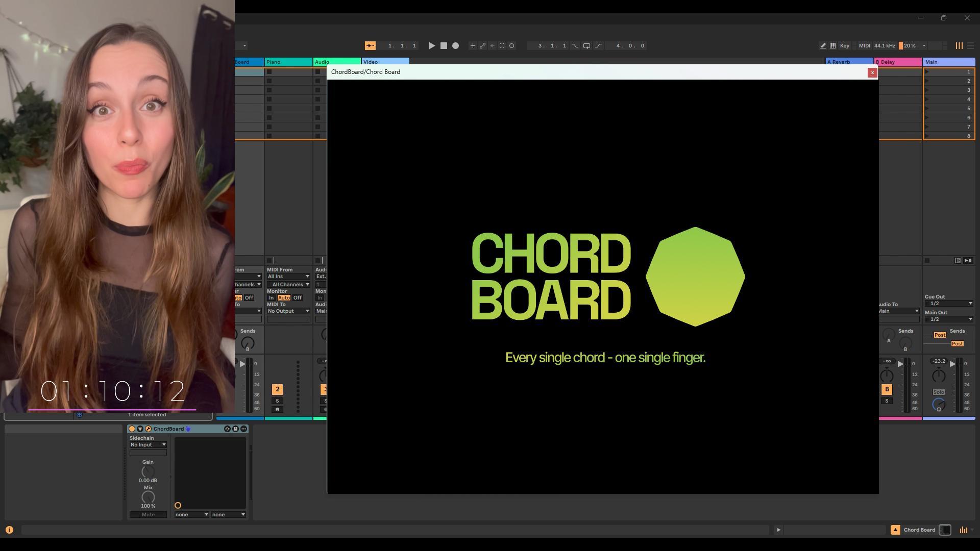This screenshot has height=551, width=980.
Task: Open Piano track MIDI From 'All Ins' dropdown
Action: tap(288, 277)
